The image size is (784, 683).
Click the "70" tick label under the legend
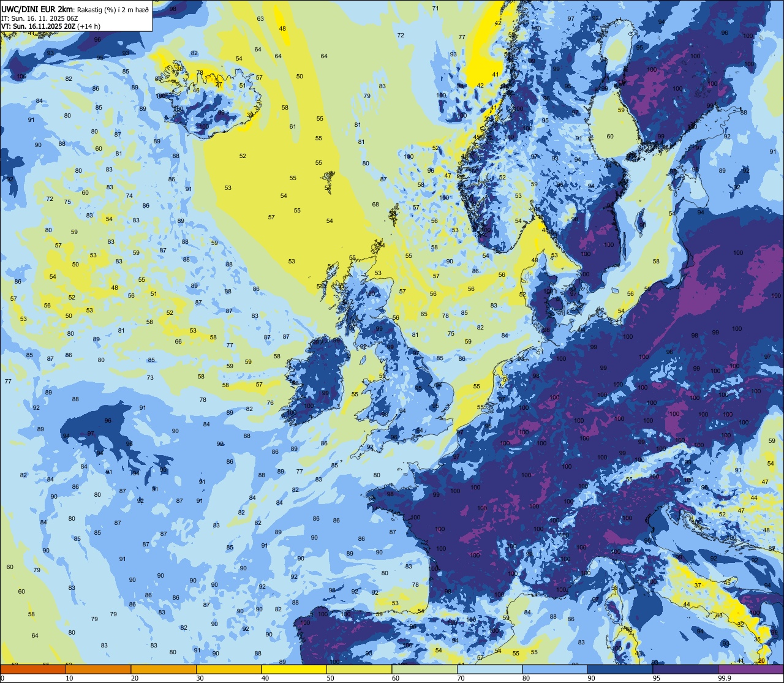pos(461,678)
